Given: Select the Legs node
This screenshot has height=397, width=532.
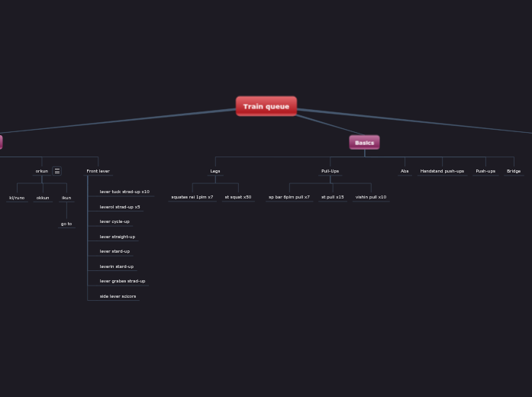Looking at the screenshot, I should pos(215,171).
